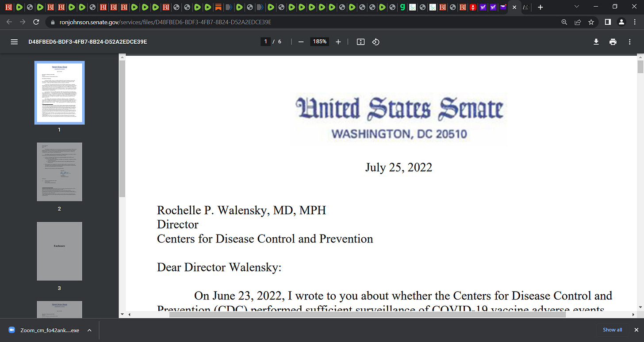
Task: Print the PDF document
Action: (x=613, y=42)
